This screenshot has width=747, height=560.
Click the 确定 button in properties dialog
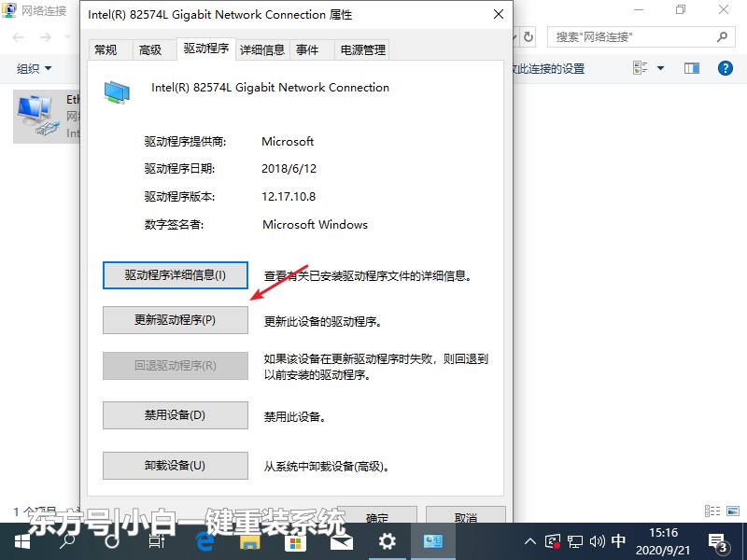[x=377, y=515]
